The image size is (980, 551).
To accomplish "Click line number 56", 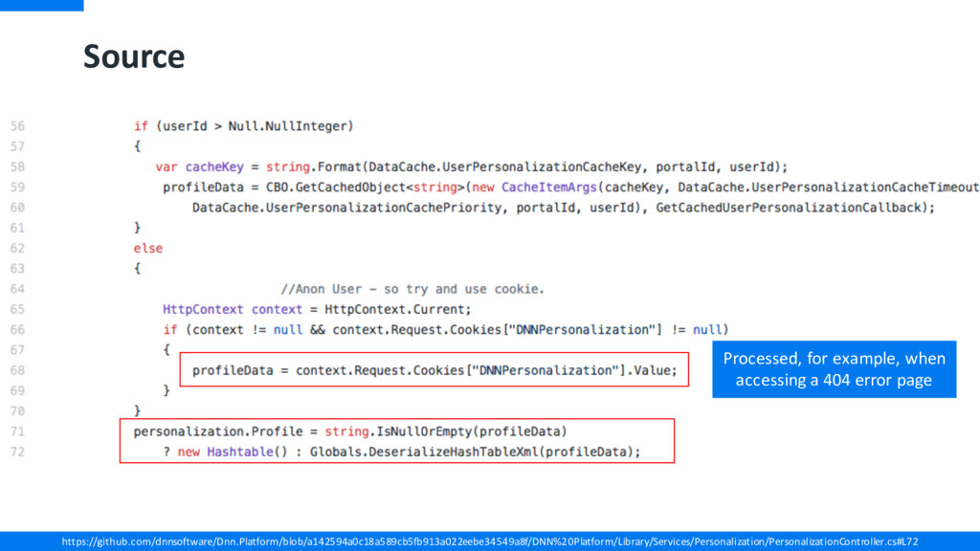I will [x=17, y=126].
